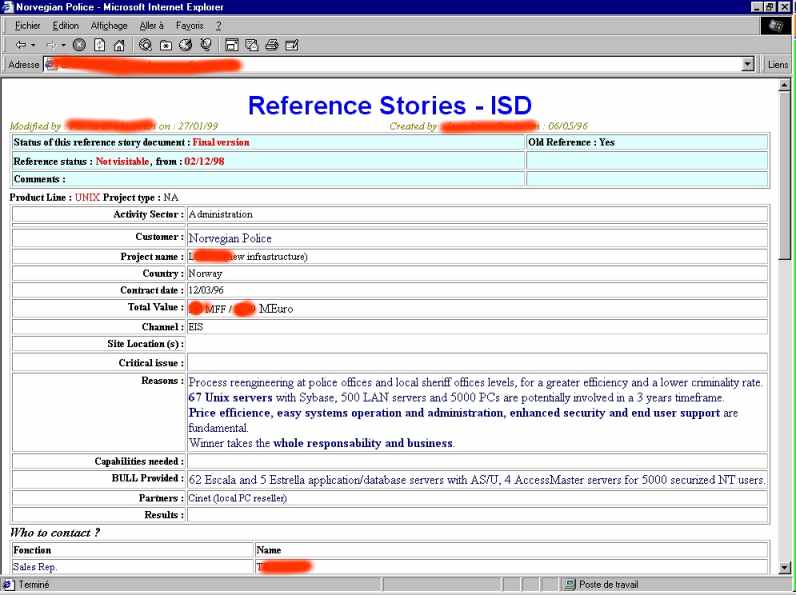Show the History globe toolbar icon
The height and width of the screenshot is (595, 796).
tap(186, 45)
